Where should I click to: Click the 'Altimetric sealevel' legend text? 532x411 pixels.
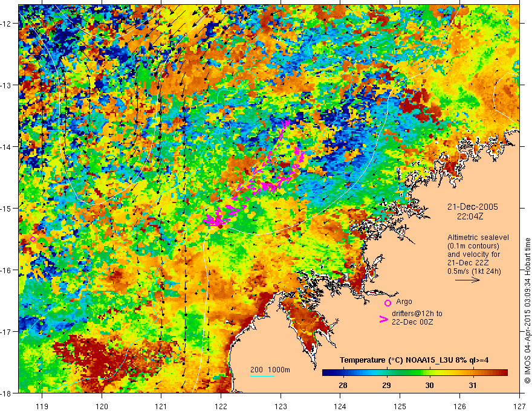click(x=478, y=238)
